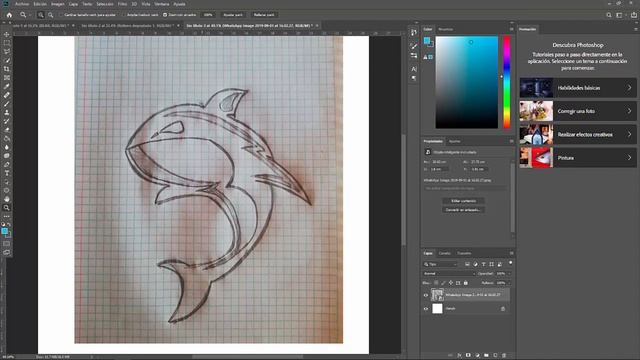Viewport: 640px width, 360px height.
Task: Open the Archivo menu
Action: click(x=22, y=4)
